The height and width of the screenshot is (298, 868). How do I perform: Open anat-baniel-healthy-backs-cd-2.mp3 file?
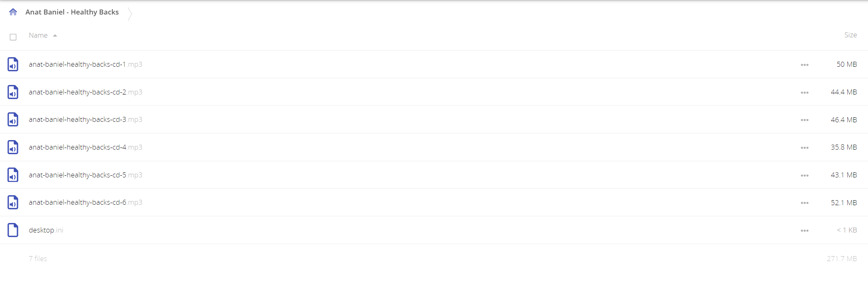(86, 92)
